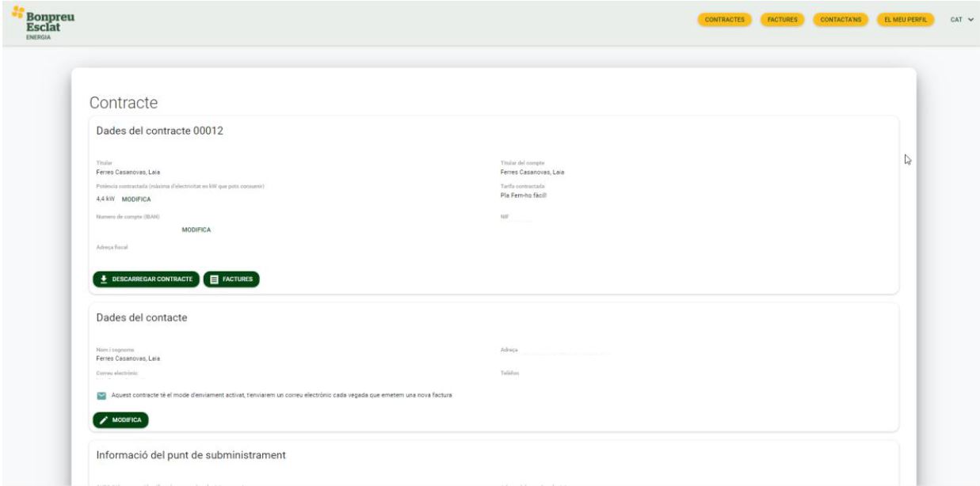Go to Factures in the top navigation bar

(x=781, y=20)
